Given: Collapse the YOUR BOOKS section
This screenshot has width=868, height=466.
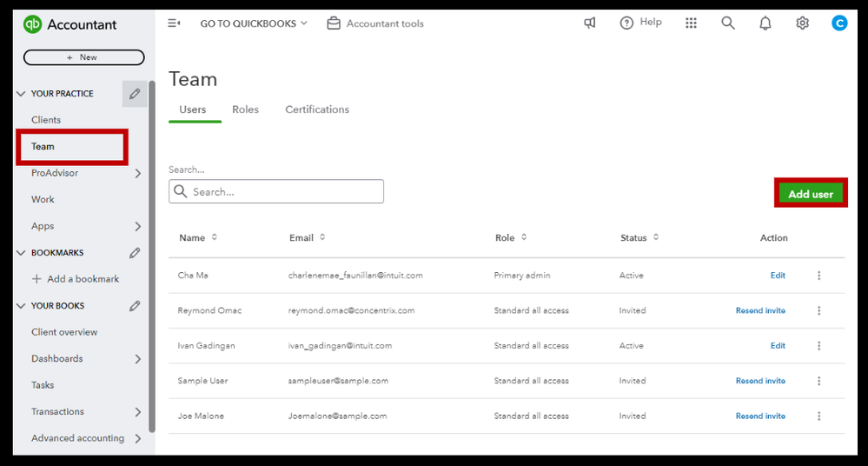Looking at the screenshot, I should (21, 306).
